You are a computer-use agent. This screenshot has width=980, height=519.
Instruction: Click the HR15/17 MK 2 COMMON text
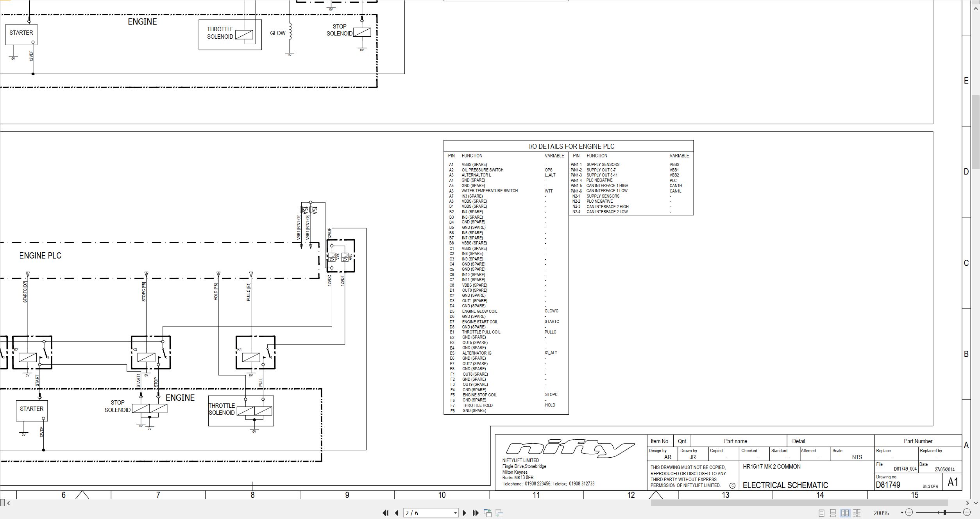[772, 467]
